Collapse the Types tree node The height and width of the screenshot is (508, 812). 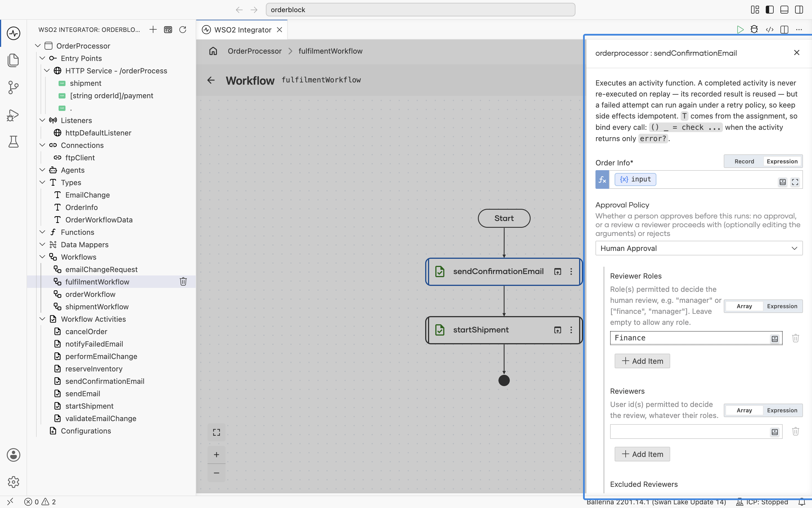point(42,182)
